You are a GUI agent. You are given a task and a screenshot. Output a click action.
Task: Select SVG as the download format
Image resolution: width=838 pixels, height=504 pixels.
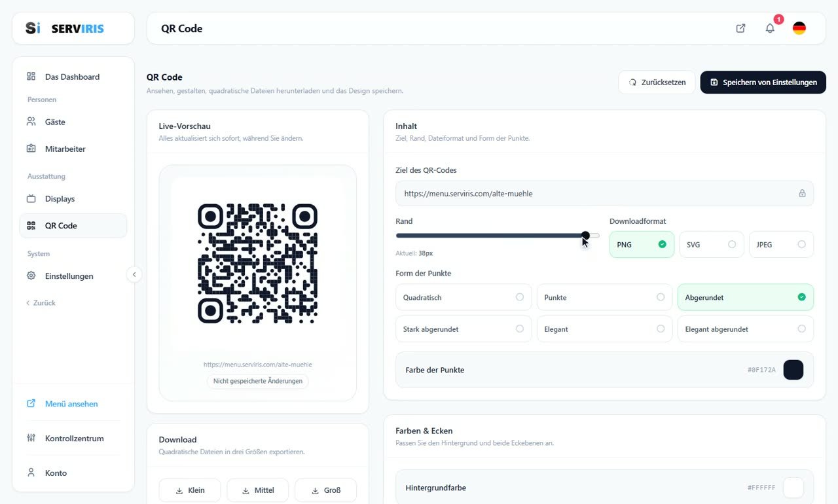click(x=712, y=244)
